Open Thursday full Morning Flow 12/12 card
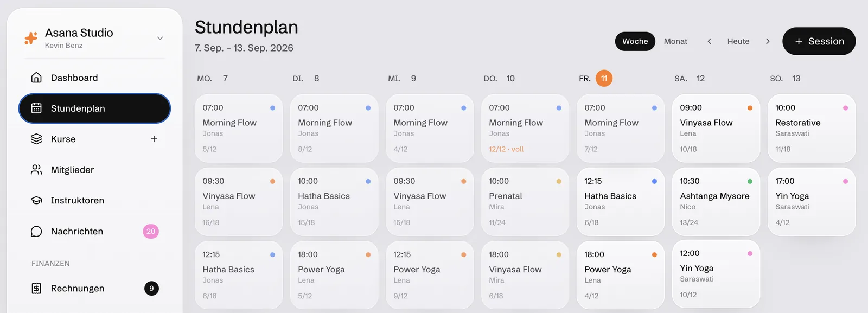This screenshot has height=313, width=868. click(525, 129)
